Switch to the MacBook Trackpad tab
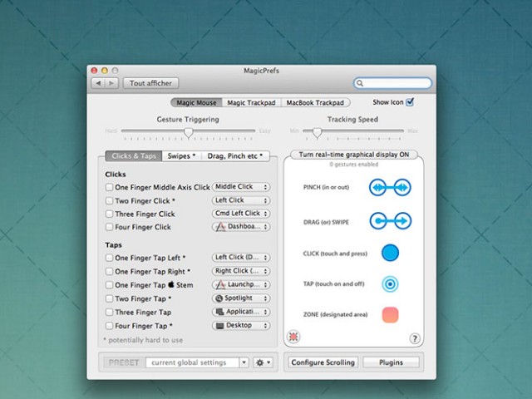 pos(316,102)
